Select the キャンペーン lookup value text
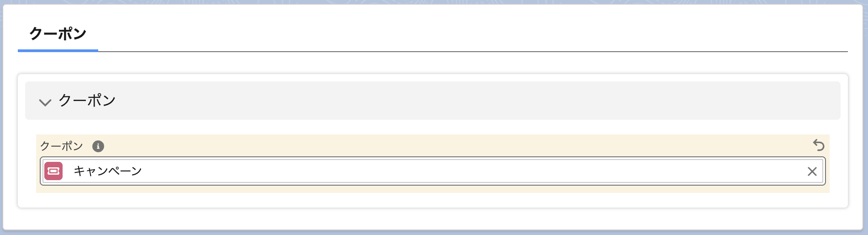This screenshot has width=868, height=235. pos(108,171)
